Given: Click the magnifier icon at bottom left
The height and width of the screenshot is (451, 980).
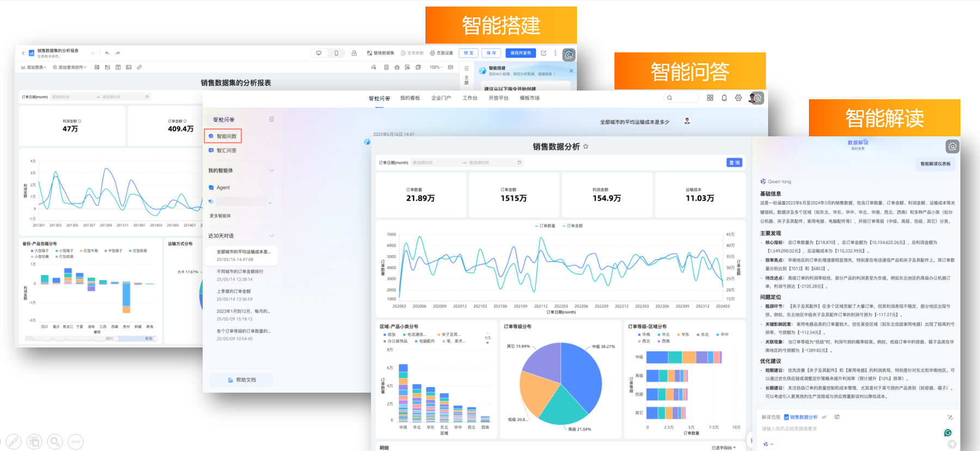Looking at the screenshot, I should tap(55, 442).
